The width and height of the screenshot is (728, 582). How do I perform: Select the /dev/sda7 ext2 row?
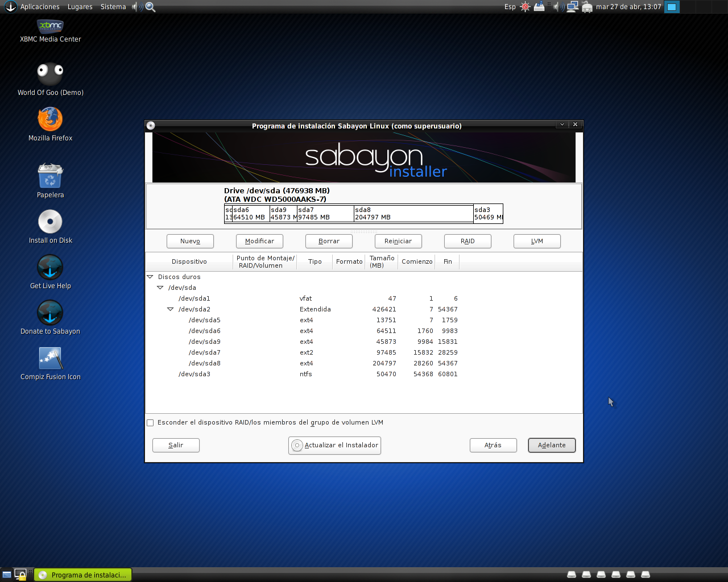click(x=364, y=352)
